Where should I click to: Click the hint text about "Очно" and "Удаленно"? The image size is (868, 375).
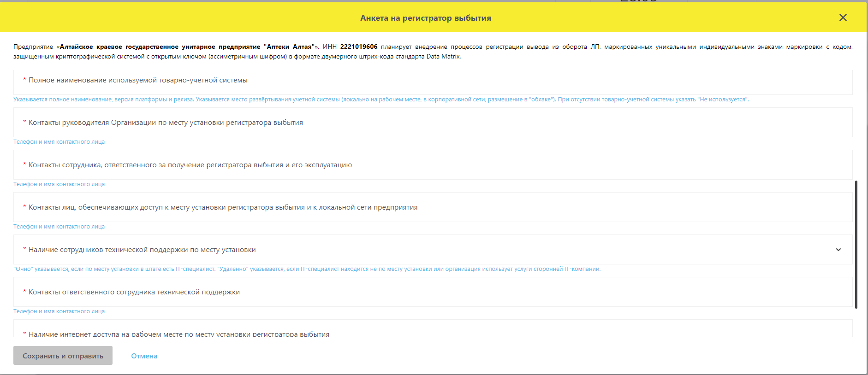(x=307, y=269)
